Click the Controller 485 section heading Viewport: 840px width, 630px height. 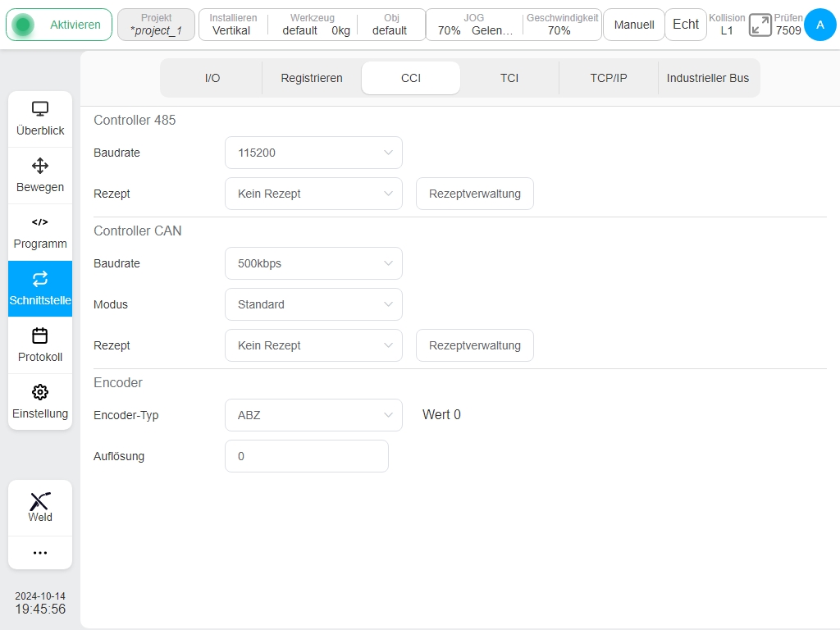click(x=135, y=120)
